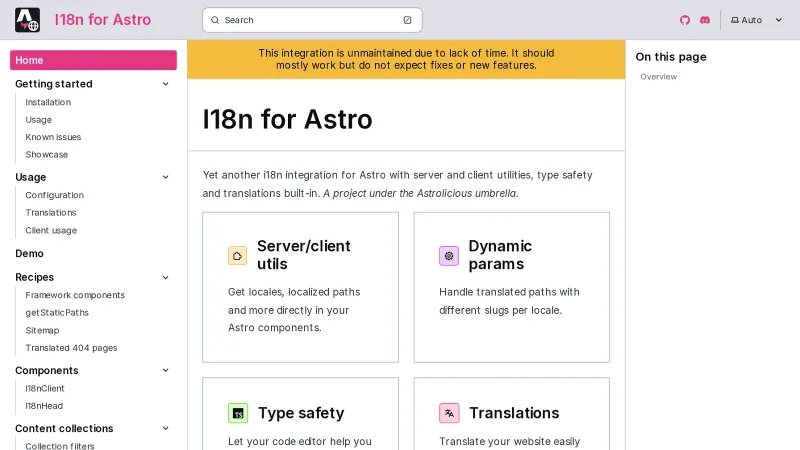Click the magnifier icon in the search bar

pos(215,20)
